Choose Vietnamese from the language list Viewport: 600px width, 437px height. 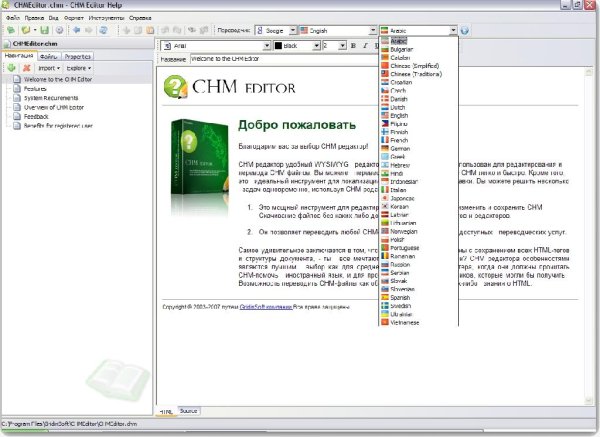[x=419, y=322]
